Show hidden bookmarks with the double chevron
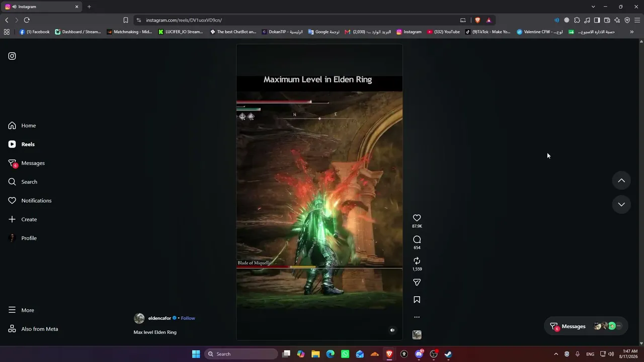This screenshot has width=644, height=362. click(632, 32)
